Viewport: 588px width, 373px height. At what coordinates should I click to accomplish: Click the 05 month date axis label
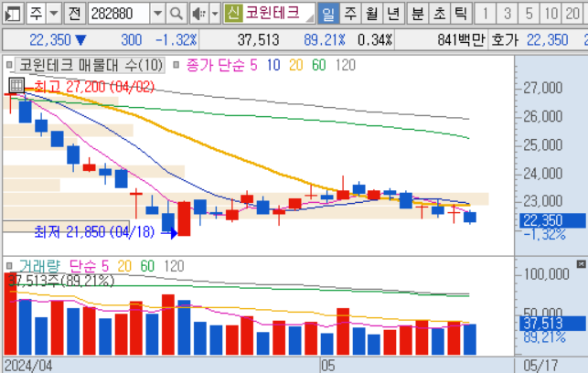(x=328, y=366)
